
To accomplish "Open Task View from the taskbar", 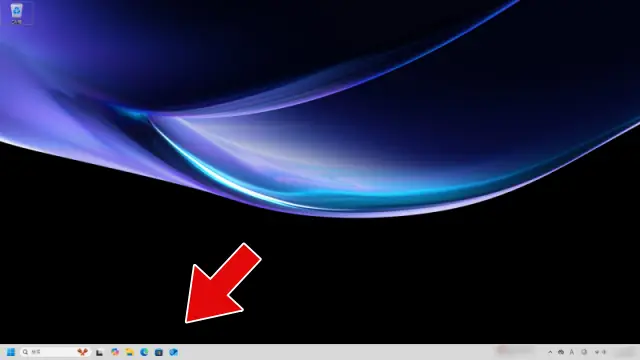I will [99, 352].
